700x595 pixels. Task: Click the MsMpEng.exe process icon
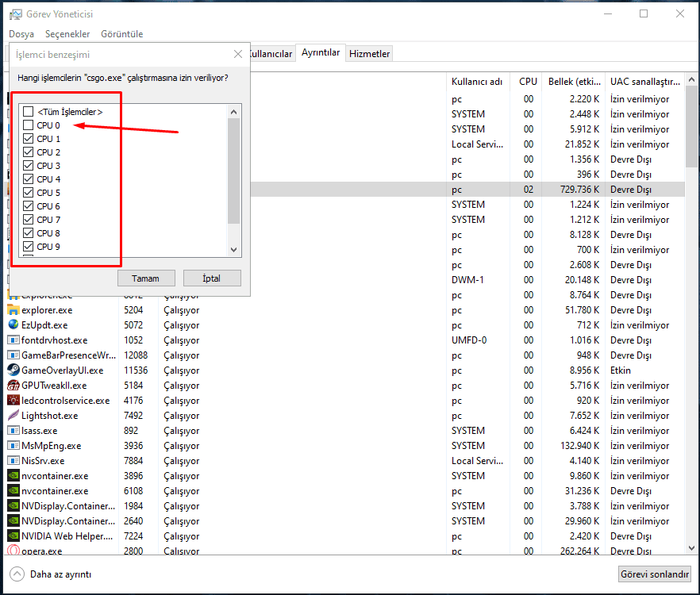pyautogui.click(x=13, y=445)
